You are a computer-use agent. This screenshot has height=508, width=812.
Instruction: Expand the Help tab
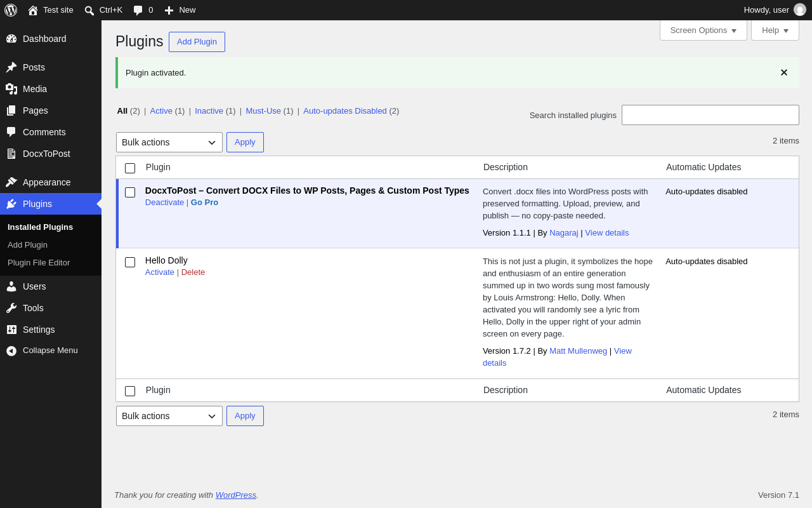pos(775,30)
